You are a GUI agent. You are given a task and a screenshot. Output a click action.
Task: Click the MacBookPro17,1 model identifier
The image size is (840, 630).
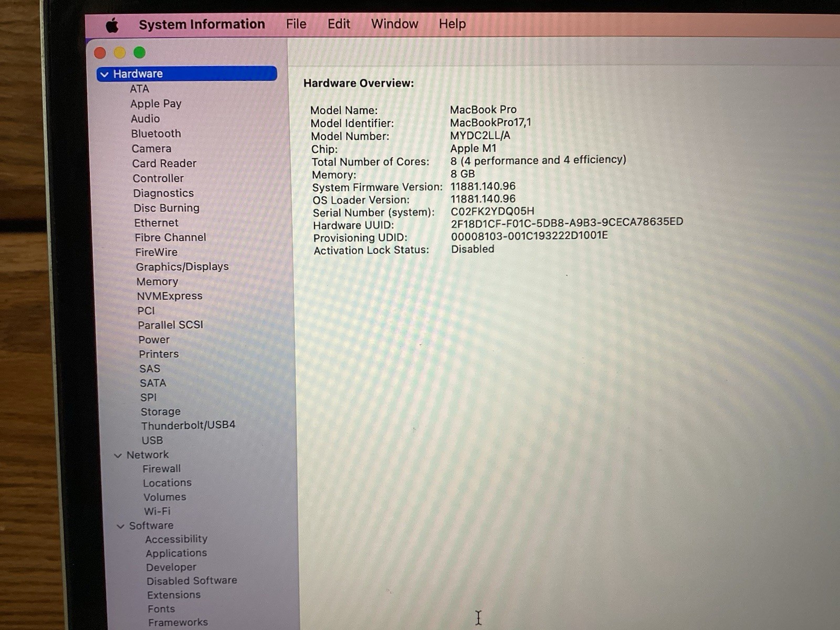click(x=490, y=122)
